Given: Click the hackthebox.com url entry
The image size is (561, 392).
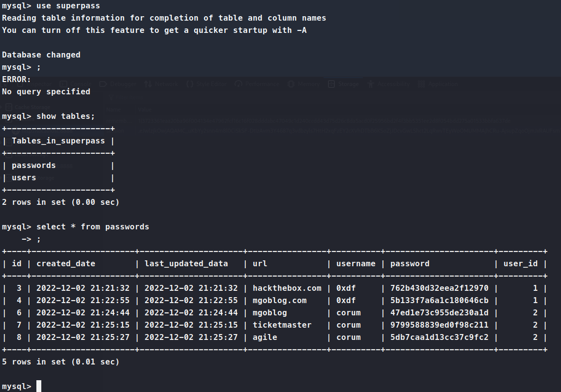Looking at the screenshot, I should point(287,288).
